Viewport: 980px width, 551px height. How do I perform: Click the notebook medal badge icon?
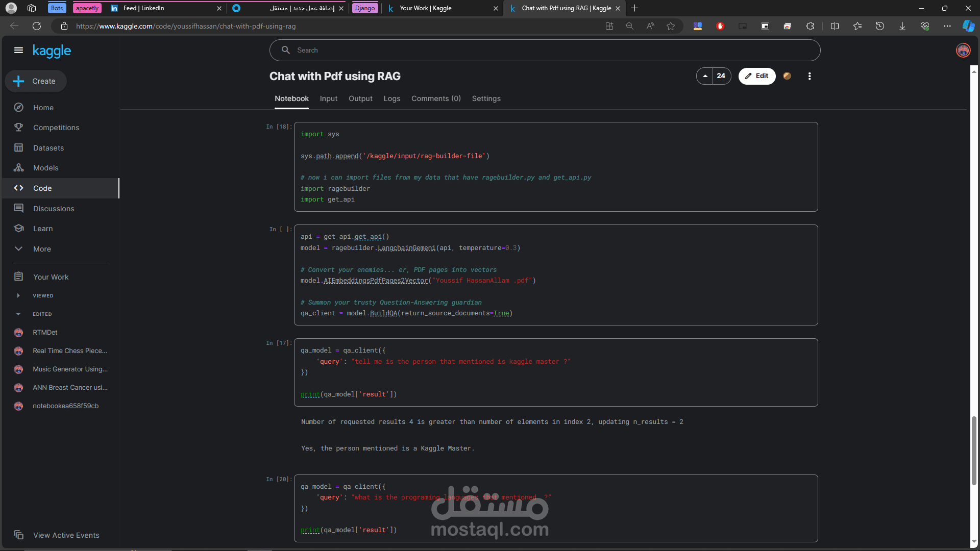point(787,76)
